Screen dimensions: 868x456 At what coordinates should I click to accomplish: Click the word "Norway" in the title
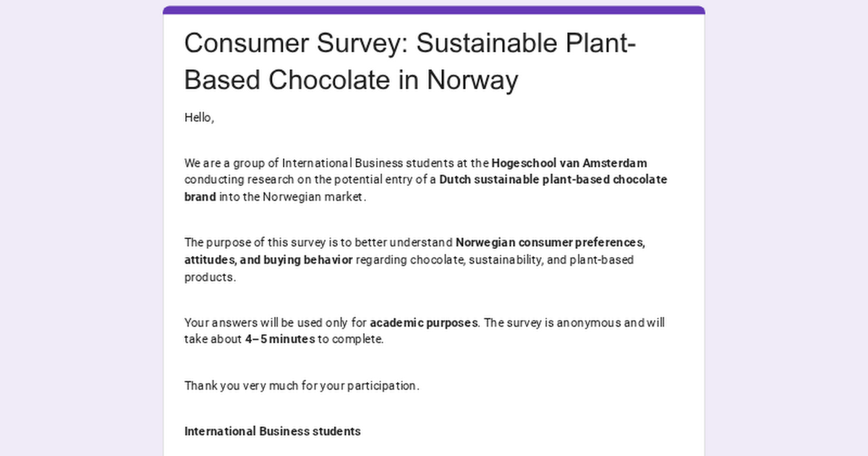click(472, 80)
